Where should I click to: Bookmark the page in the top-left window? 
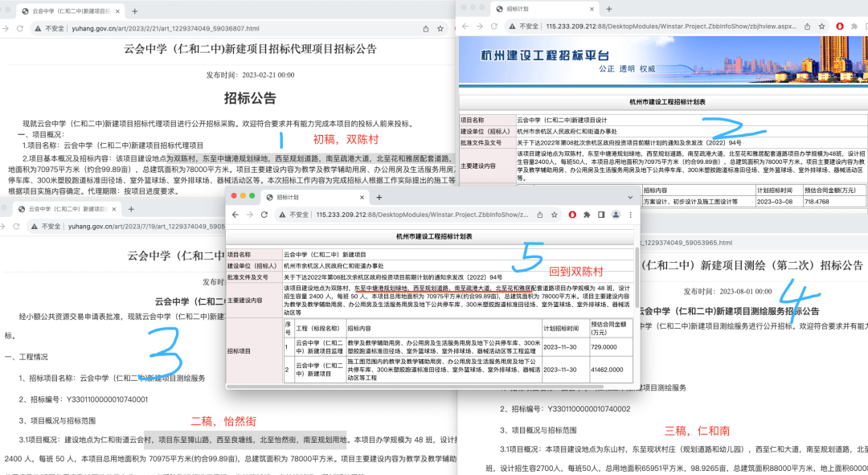[440, 28]
